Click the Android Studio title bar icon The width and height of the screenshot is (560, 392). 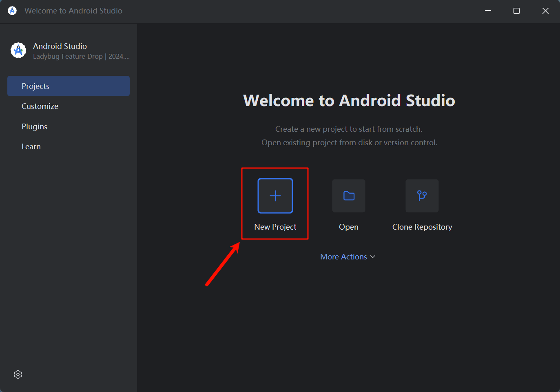(x=12, y=11)
